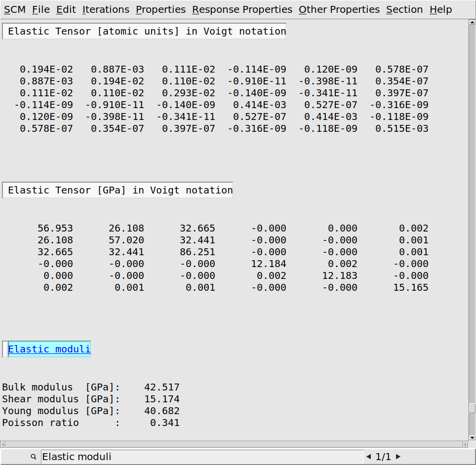This screenshot has height=465, width=476.
Task: Open the Help menu
Action: (440, 9)
